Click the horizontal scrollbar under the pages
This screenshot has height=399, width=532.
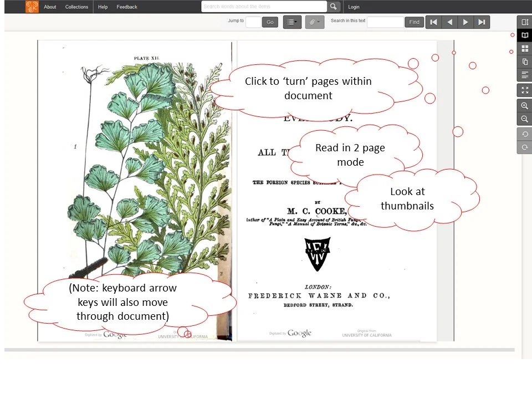pos(259,350)
